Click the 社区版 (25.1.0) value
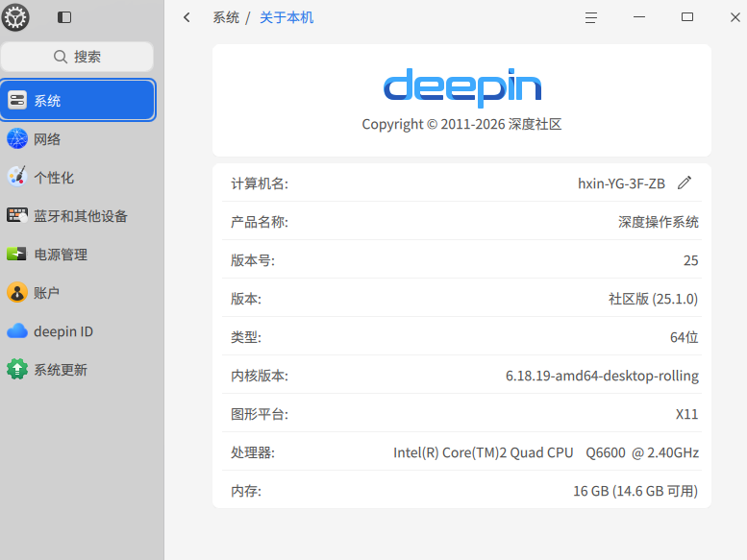The image size is (747, 560). point(653,299)
